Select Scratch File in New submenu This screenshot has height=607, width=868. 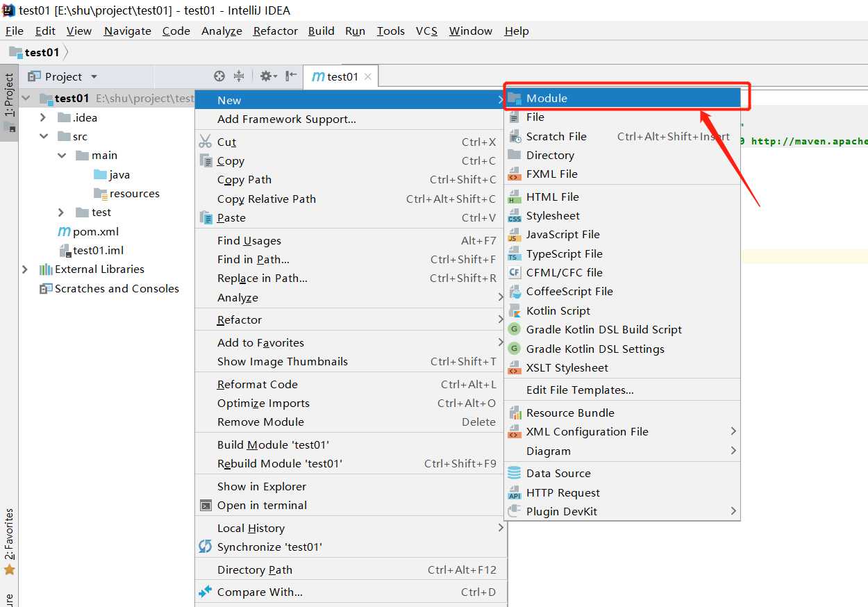point(622,136)
